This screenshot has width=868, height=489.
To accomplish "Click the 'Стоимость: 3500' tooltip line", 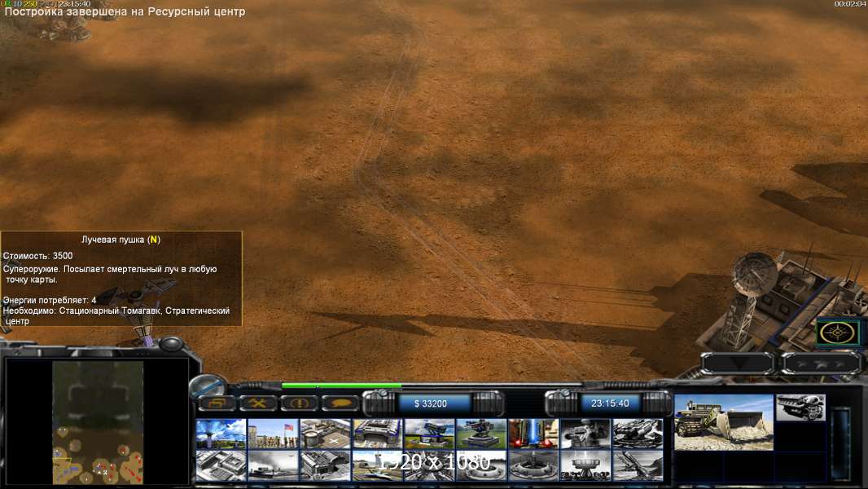I will point(38,256).
